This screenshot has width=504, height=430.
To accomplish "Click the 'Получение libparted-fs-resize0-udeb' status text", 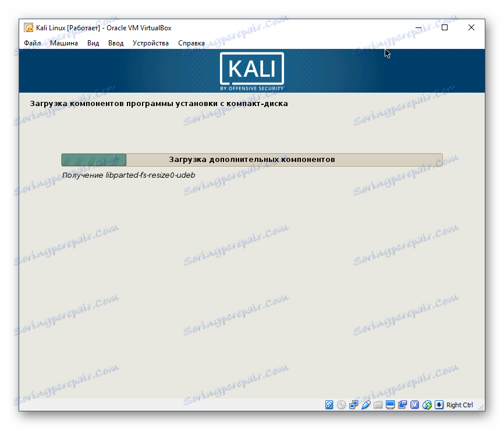I will tap(129, 175).
